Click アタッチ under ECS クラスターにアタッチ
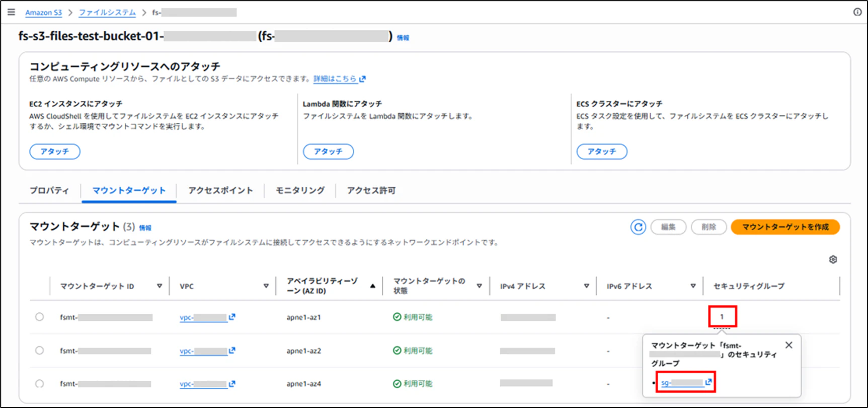Screen dimensions: 868x408 [x=602, y=152]
